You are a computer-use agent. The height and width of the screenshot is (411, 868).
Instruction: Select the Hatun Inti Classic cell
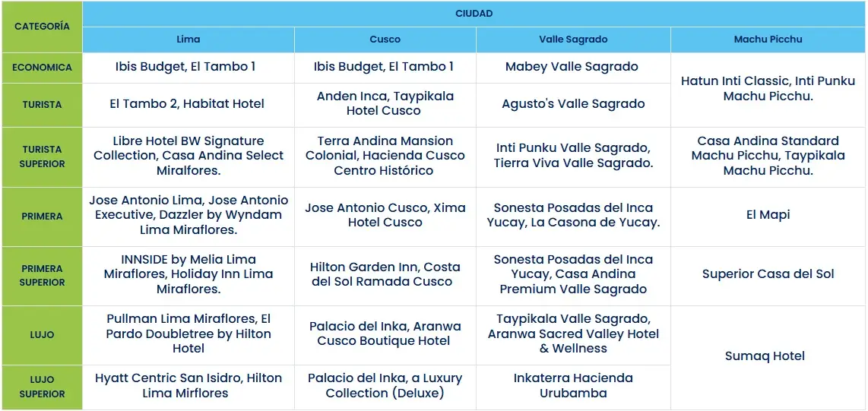click(768, 89)
